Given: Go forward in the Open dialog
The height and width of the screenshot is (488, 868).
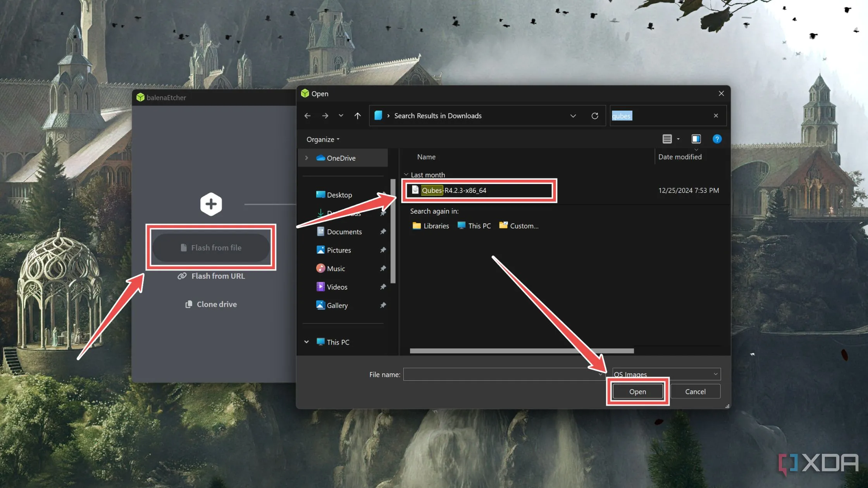Looking at the screenshot, I should 325,116.
